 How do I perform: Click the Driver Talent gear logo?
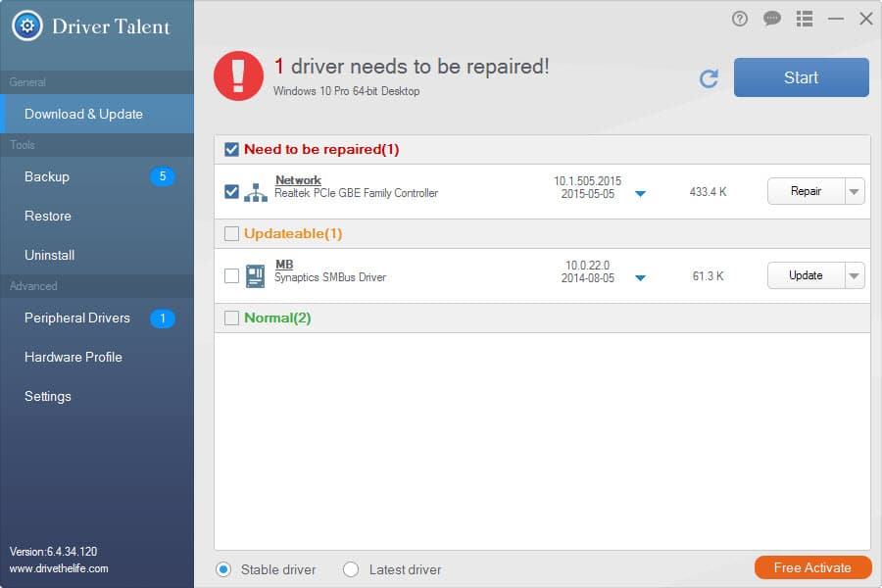[x=26, y=24]
